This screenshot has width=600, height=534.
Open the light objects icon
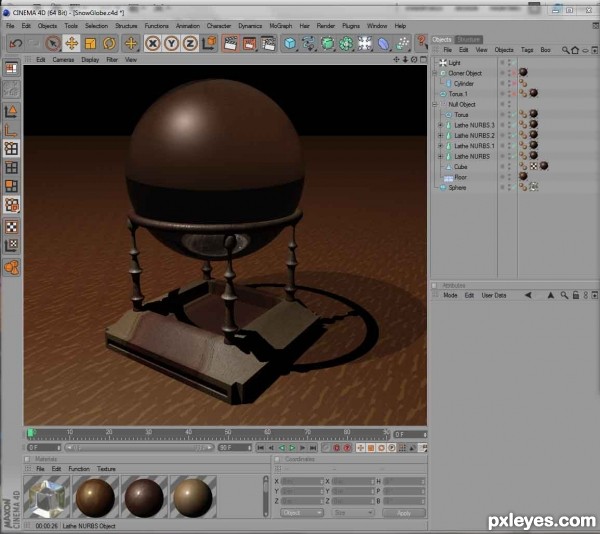[x=365, y=43]
